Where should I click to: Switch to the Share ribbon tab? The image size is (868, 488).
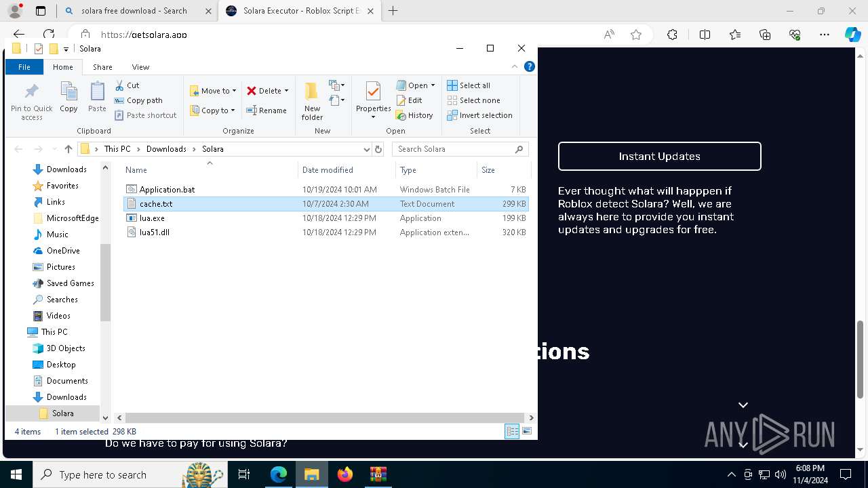pos(102,67)
